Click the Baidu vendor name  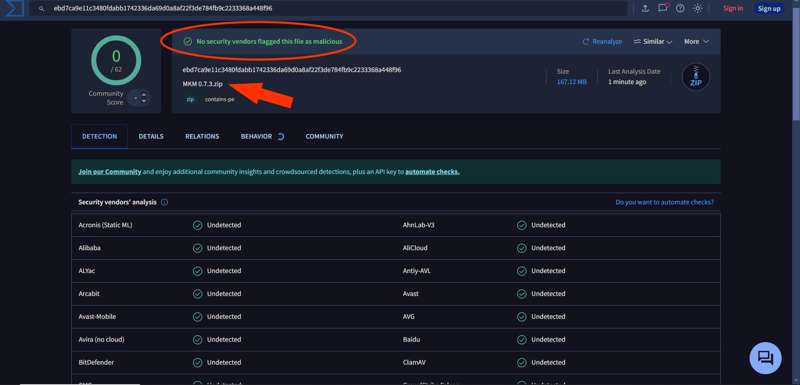(411, 340)
